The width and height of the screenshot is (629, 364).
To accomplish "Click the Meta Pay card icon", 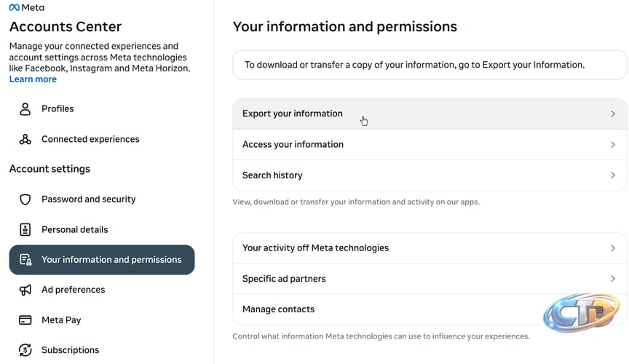I will click(25, 320).
